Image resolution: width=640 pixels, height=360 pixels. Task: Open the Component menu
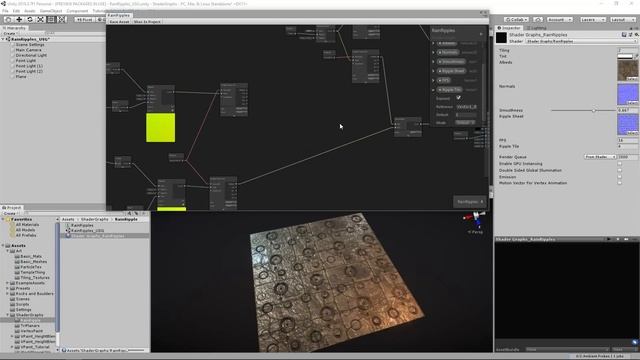pyautogui.click(x=77, y=11)
